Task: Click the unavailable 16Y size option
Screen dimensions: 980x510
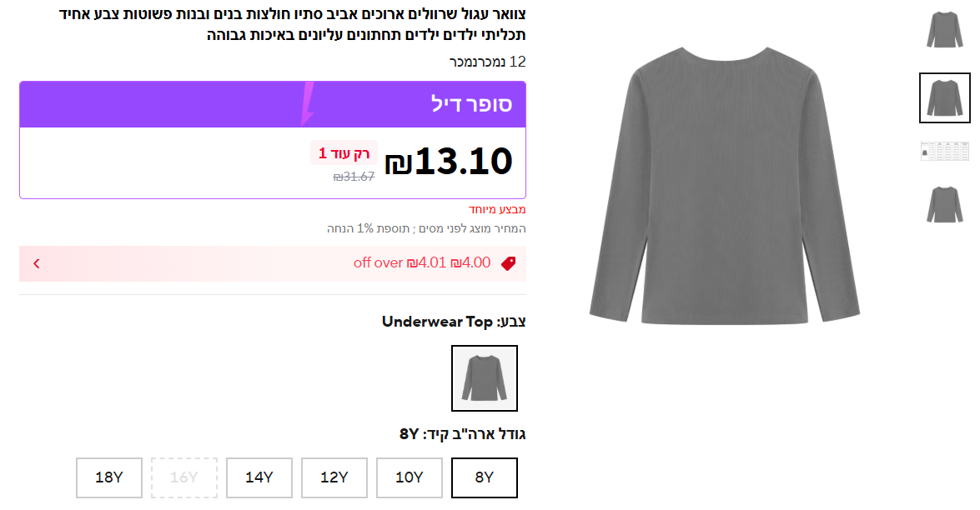Action: 184,477
